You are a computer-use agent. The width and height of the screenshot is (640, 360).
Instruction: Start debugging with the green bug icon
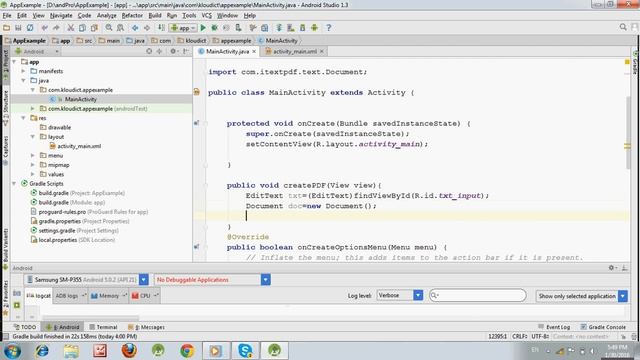pos(214,28)
